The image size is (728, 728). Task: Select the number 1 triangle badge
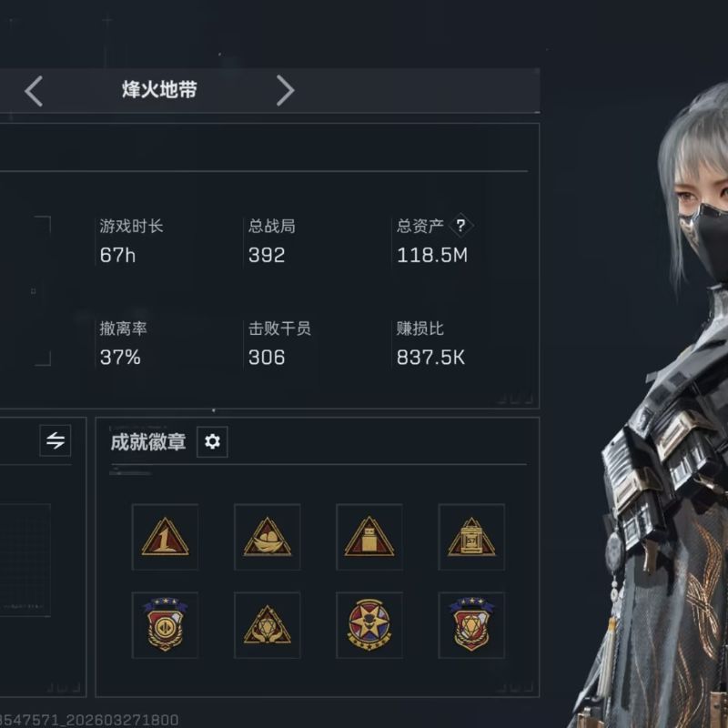(x=166, y=537)
